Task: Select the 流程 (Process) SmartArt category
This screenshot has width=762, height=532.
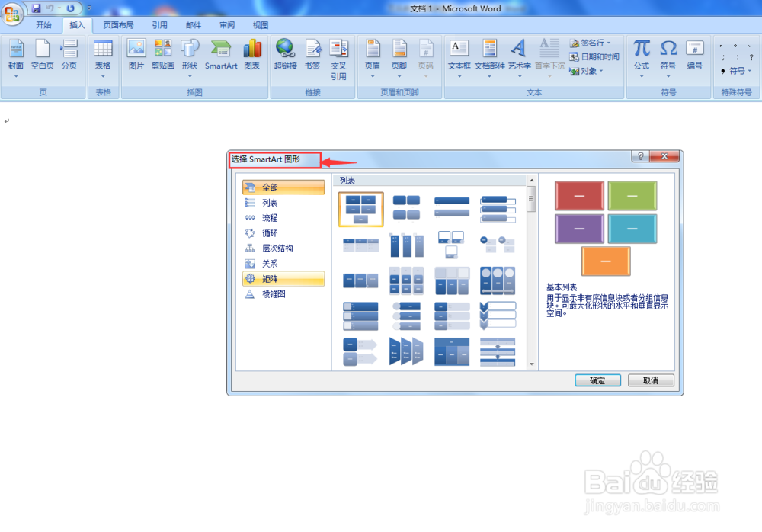Action: tap(283, 218)
